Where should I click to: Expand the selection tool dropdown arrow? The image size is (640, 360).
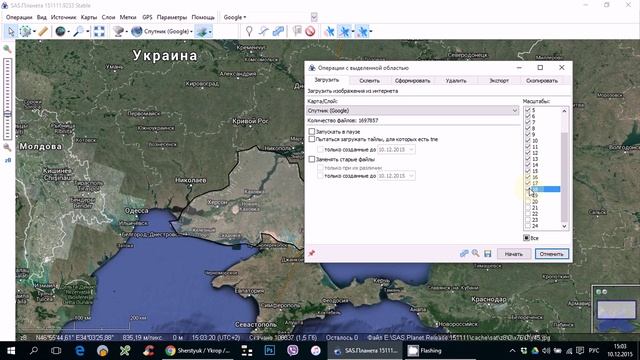tap(34, 31)
